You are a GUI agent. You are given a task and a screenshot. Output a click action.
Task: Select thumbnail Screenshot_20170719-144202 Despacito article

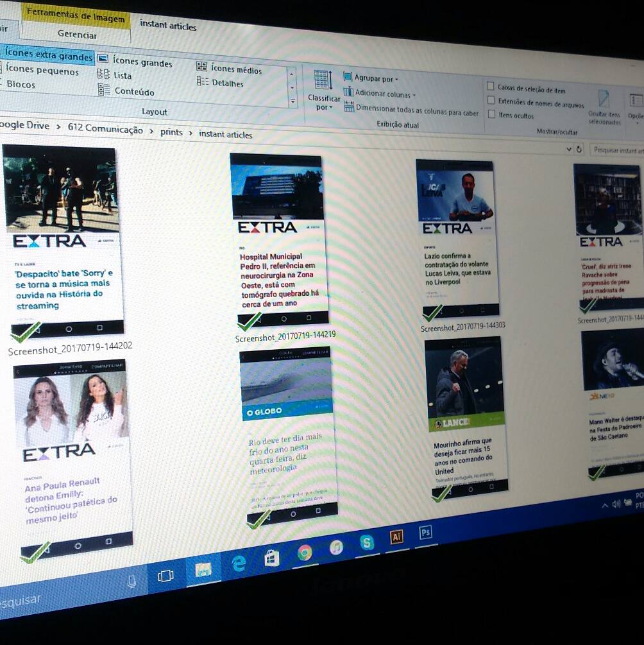[x=64, y=243]
